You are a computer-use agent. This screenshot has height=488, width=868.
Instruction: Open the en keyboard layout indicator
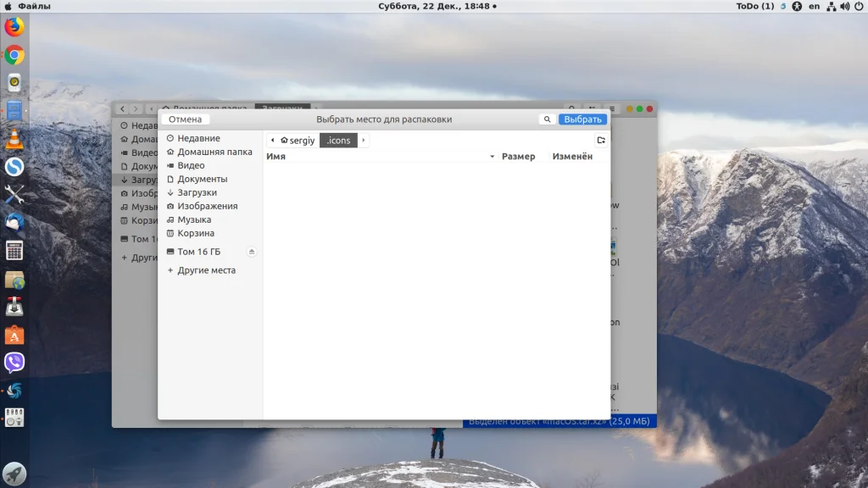814,6
